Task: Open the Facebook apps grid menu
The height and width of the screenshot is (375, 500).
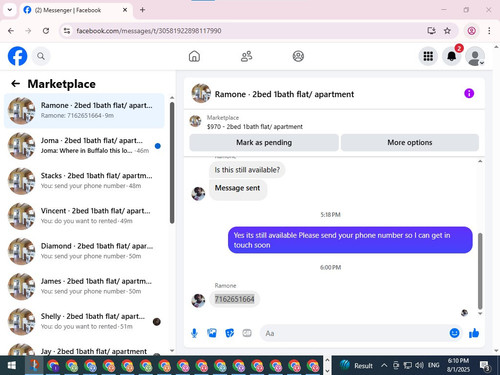Action: (x=428, y=56)
